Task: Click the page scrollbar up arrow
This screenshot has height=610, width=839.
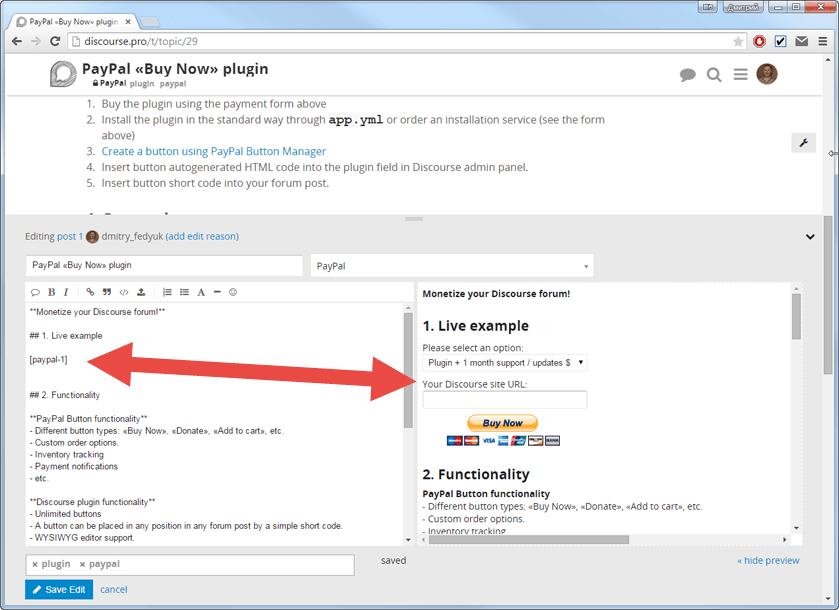Action: click(x=828, y=59)
